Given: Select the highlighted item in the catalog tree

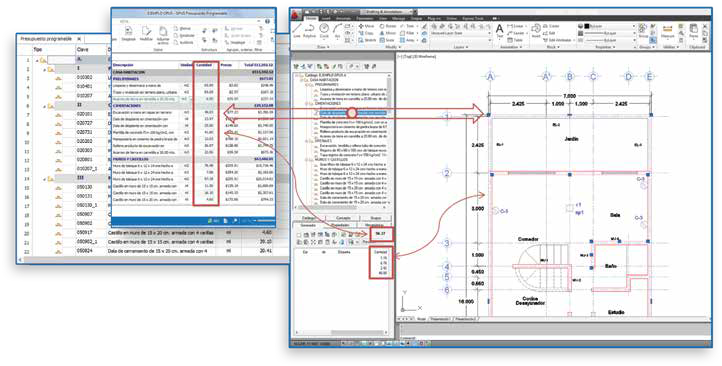Looking at the screenshot, I should coord(353,112).
